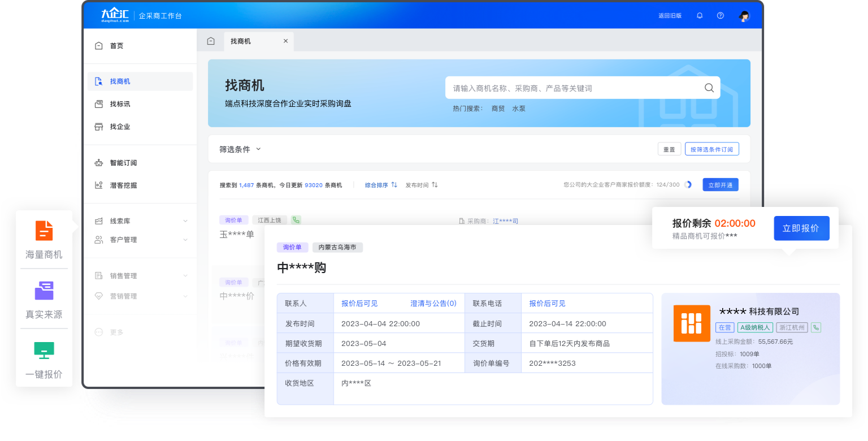Click the home icon tab
The width and height of the screenshot is (868, 441).
(x=211, y=41)
